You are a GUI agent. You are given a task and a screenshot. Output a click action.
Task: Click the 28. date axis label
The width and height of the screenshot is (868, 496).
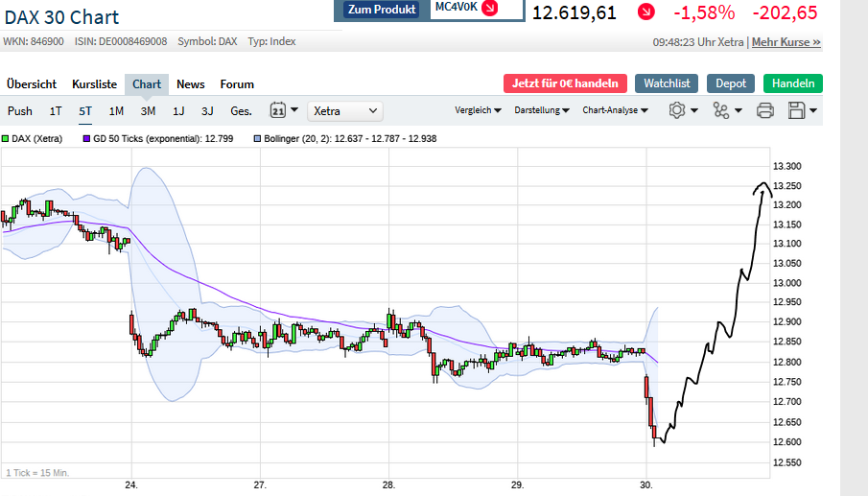pyautogui.click(x=388, y=484)
